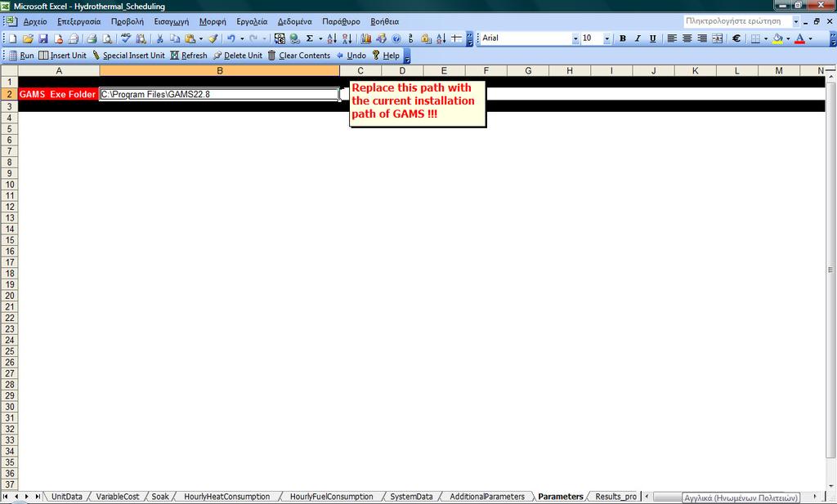Toggle bold formatting

(622, 38)
